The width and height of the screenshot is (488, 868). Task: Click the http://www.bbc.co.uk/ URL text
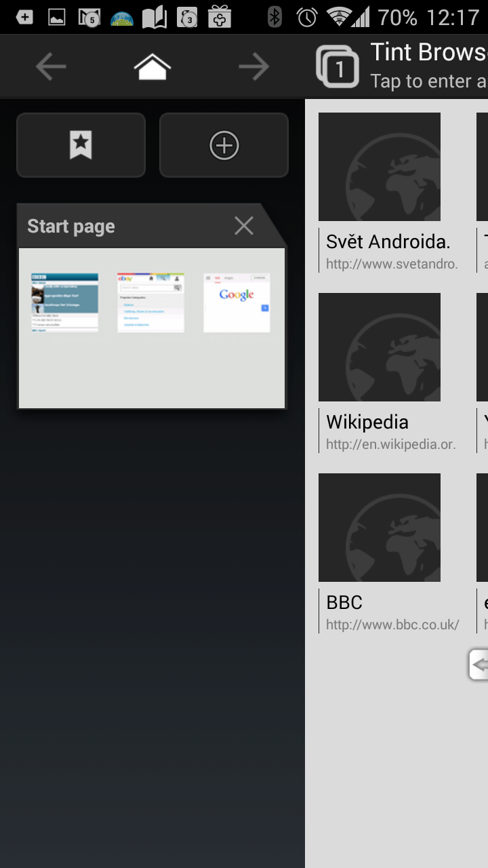[392, 625]
